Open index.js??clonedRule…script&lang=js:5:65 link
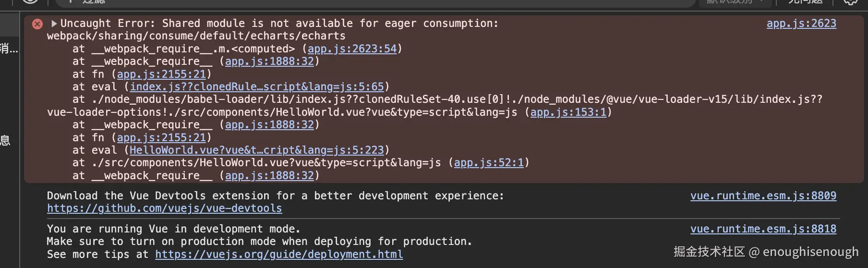The image size is (868, 268). click(x=257, y=87)
